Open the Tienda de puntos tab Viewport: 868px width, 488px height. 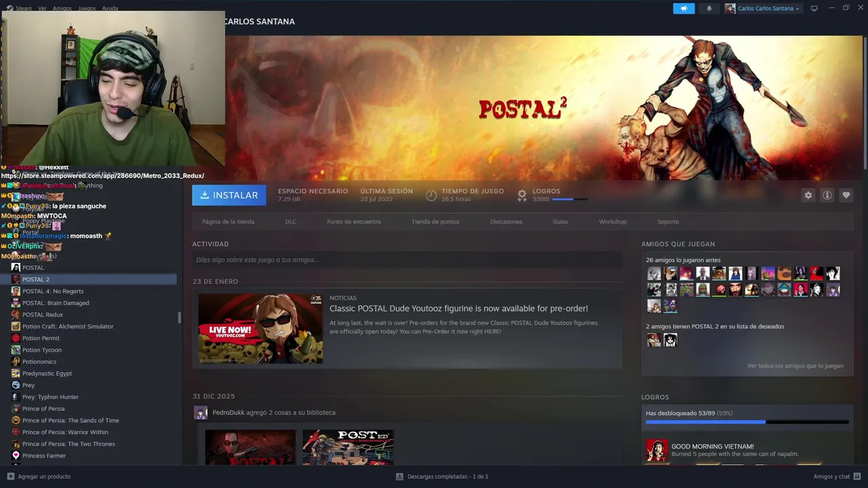(x=435, y=222)
